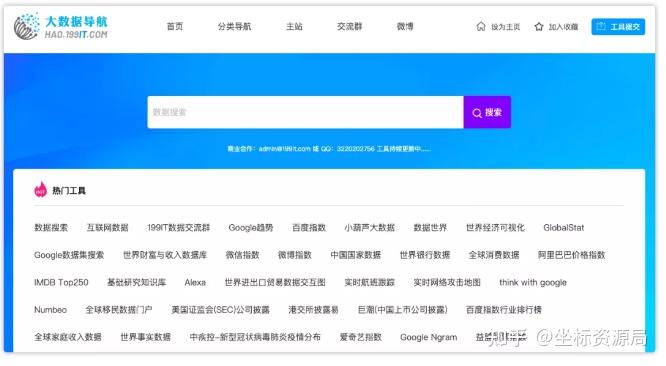This screenshot has height=366, width=666.
Task: Click the 商业合作 contact text line
Action: (329, 149)
